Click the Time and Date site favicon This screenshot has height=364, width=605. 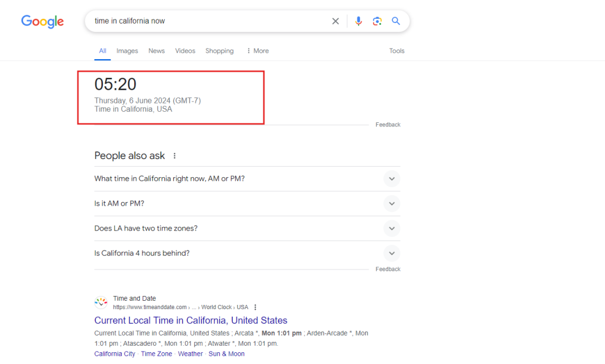(x=100, y=302)
